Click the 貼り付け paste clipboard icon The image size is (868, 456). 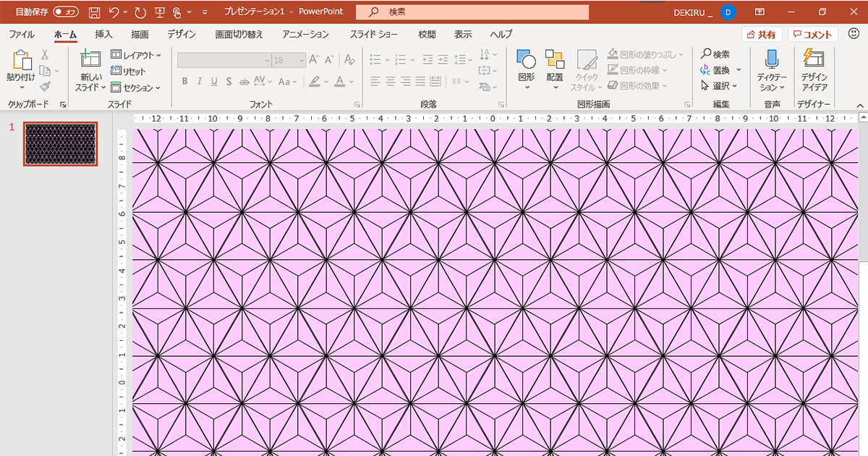coord(22,60)
